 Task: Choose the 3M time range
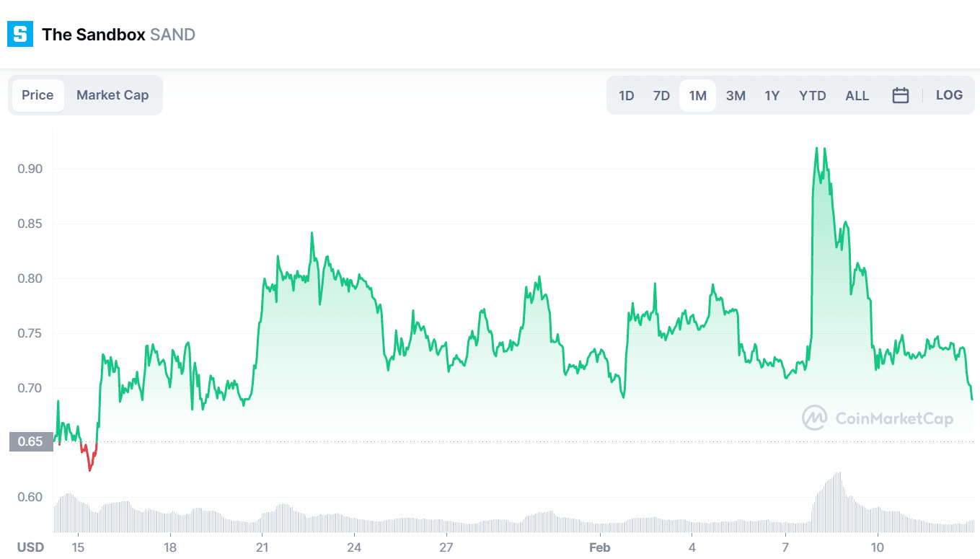click(736, 95)
